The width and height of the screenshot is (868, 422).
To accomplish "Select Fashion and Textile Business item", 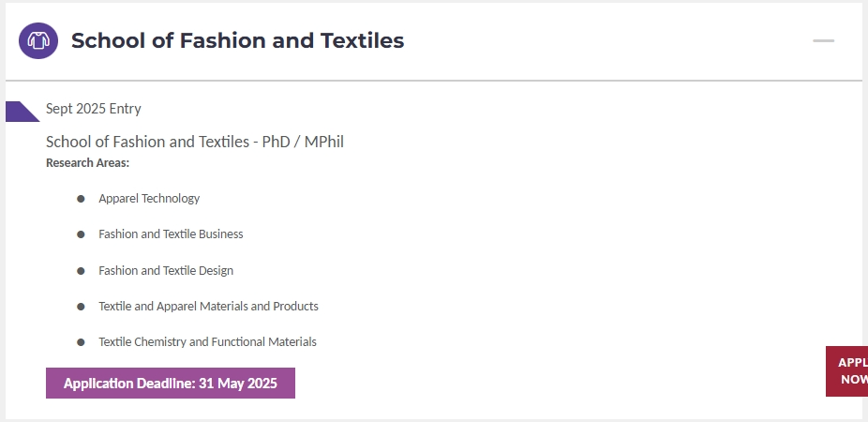I will point(171,234).
